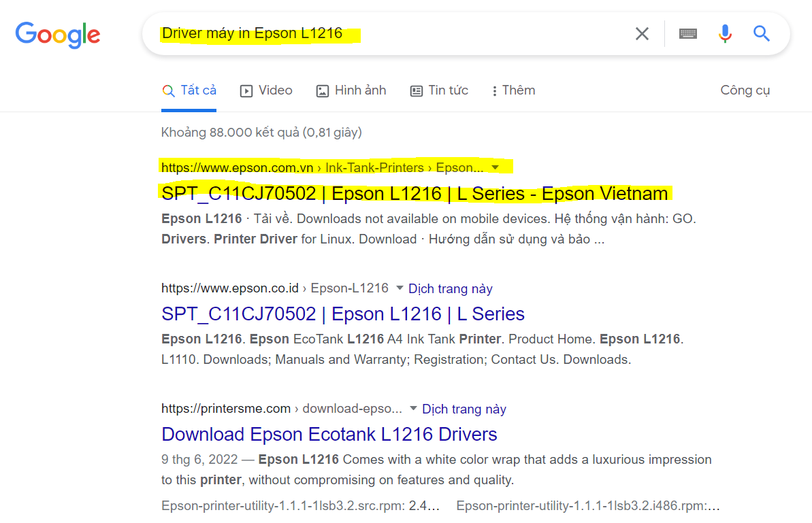Click the Tin tức tab newspaper icon

[x=417, y=90]
